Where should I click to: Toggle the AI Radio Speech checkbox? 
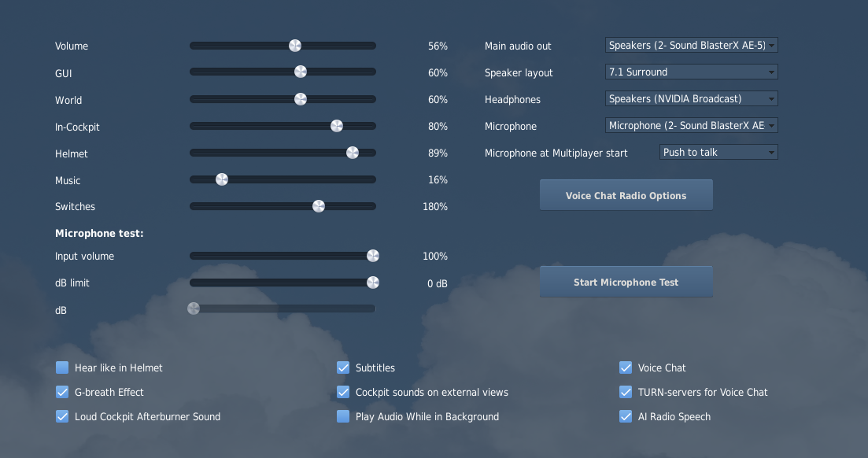[x=626, y=416]
